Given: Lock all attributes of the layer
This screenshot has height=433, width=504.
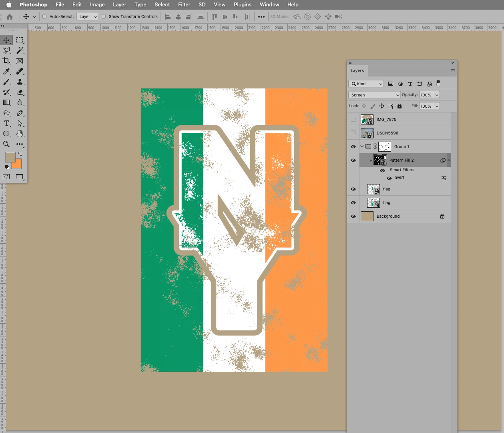Looking at the screenshot, I should pyautogui.click(x=399, y=106).
